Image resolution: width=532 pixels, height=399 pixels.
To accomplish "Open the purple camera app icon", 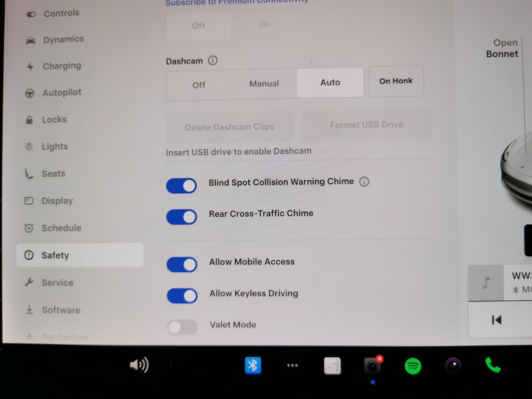I will pyautogui.click(x=453, y=366).
